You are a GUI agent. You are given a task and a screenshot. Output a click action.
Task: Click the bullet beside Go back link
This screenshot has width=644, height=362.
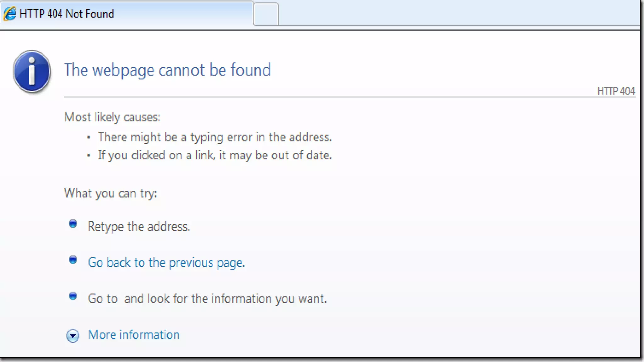click(73, 260)
